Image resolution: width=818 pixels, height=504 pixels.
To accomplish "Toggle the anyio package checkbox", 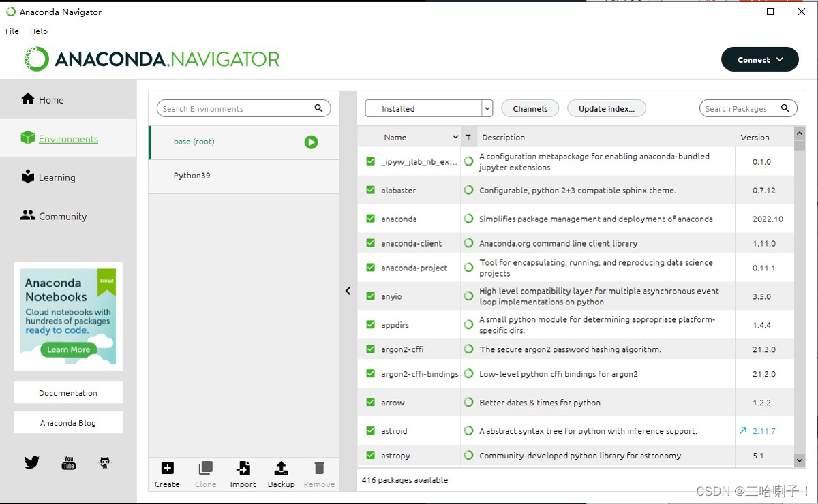I will (x=370, y=296).
